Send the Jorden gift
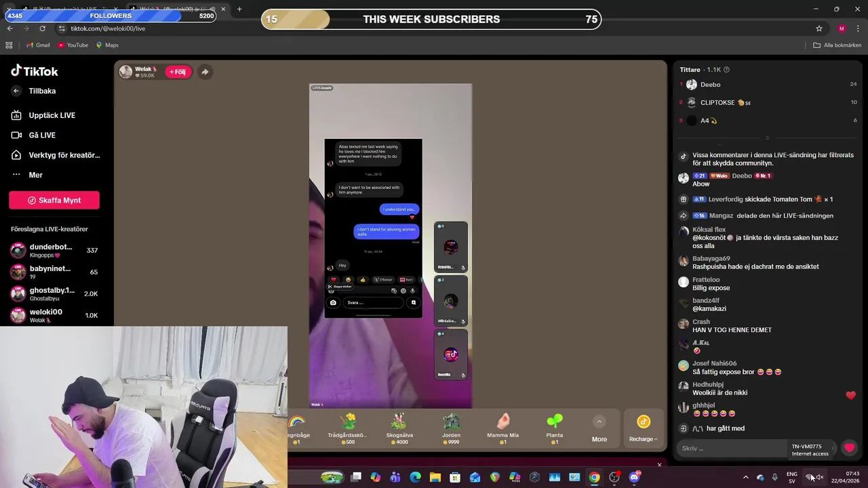The width and height of the screenshot is (868, 488). tap(451, 429)
